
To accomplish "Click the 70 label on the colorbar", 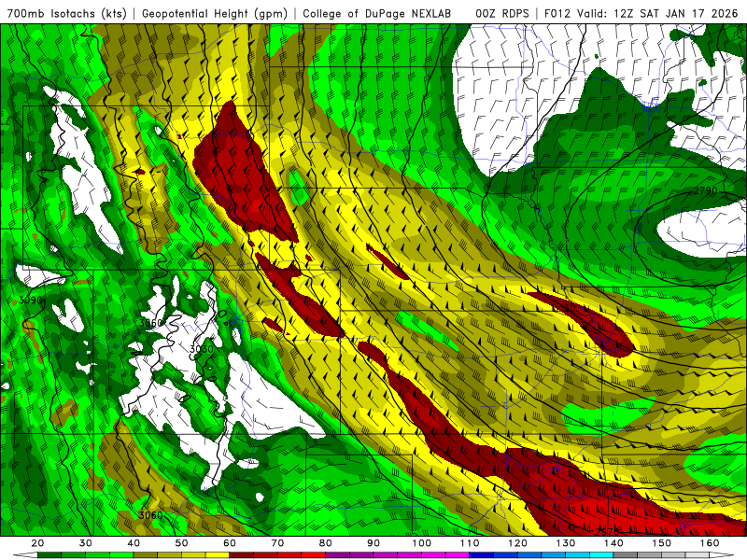I will pos(277,543).
